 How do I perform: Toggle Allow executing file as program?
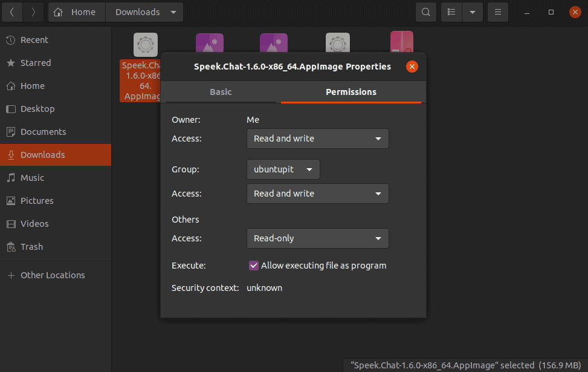pos(254,266)
